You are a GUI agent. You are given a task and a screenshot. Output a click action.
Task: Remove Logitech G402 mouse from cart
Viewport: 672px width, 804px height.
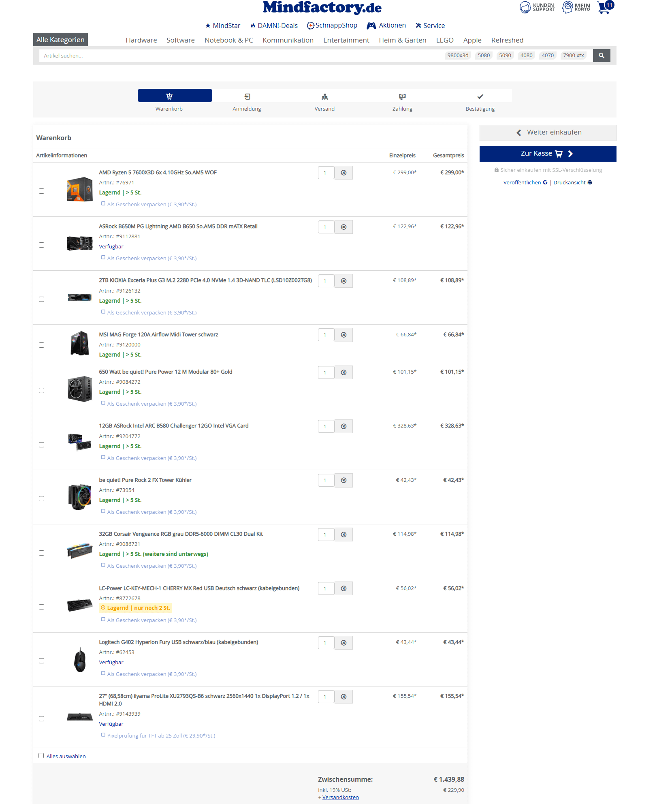[343, 643]
